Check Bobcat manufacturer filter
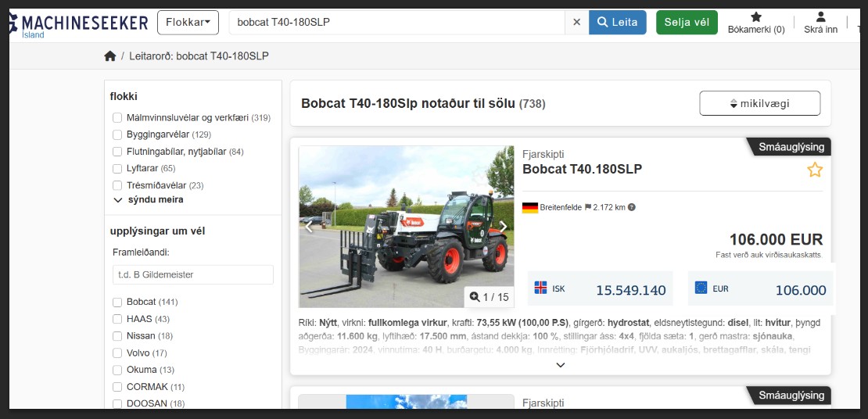 coord(117,303)
